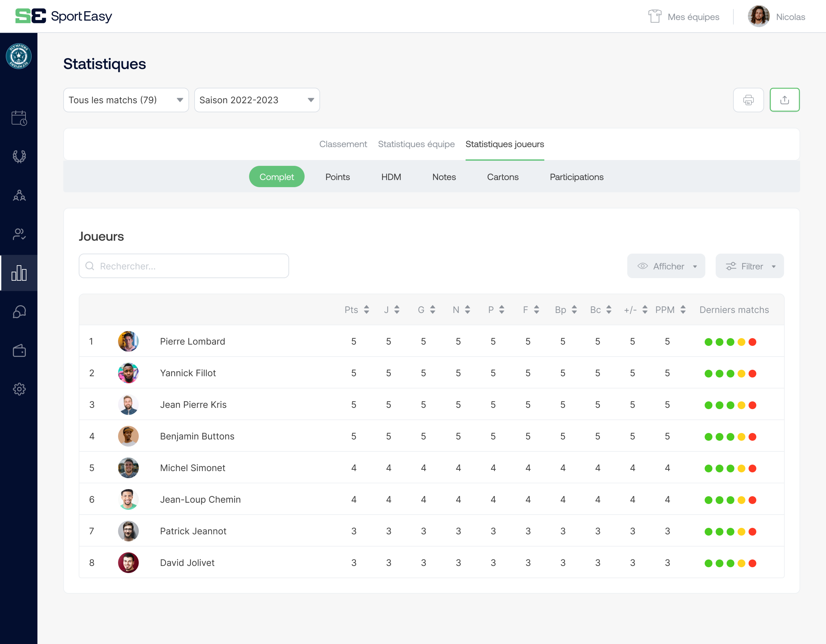Open the Afficher display dropdown

pyautogui.click(x=666, y=266)
